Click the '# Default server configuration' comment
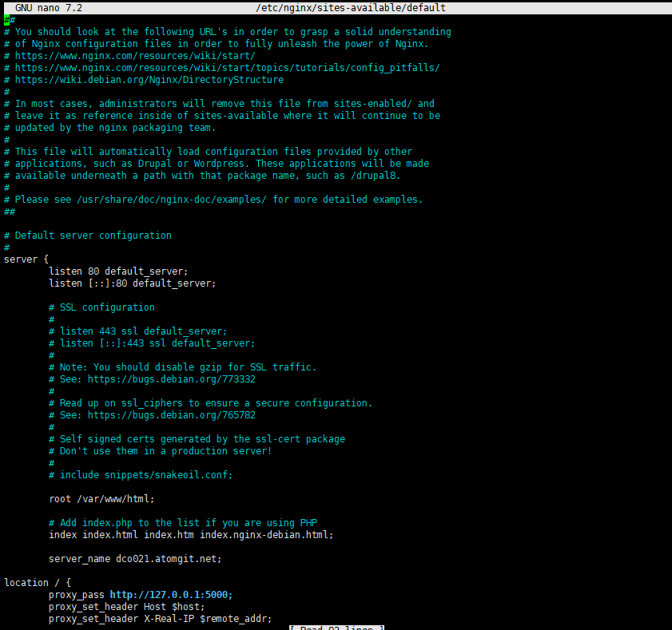This screenshot has height=630, width=672. click(x=88, y=236)
